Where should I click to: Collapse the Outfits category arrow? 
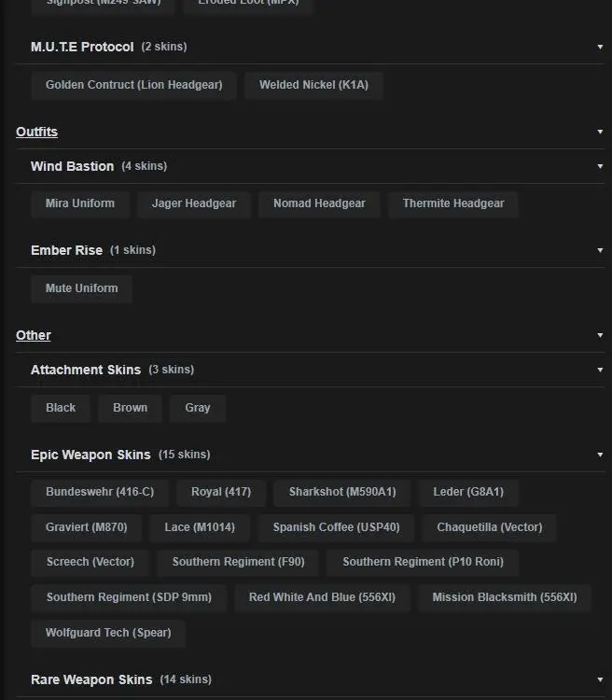600,132
